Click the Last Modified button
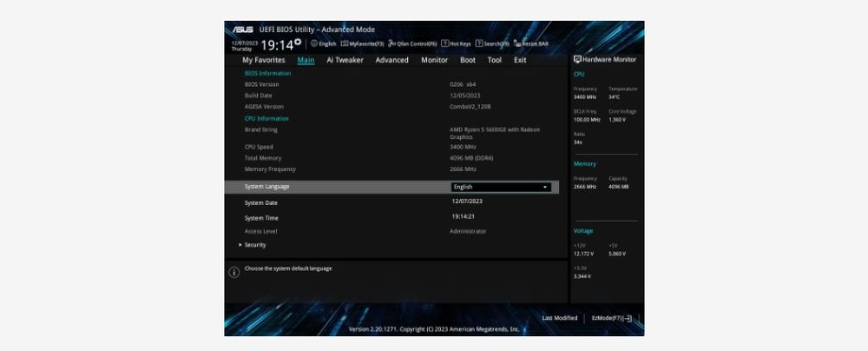This screenshot has height=351, width=868. click(x=560, y=318)
